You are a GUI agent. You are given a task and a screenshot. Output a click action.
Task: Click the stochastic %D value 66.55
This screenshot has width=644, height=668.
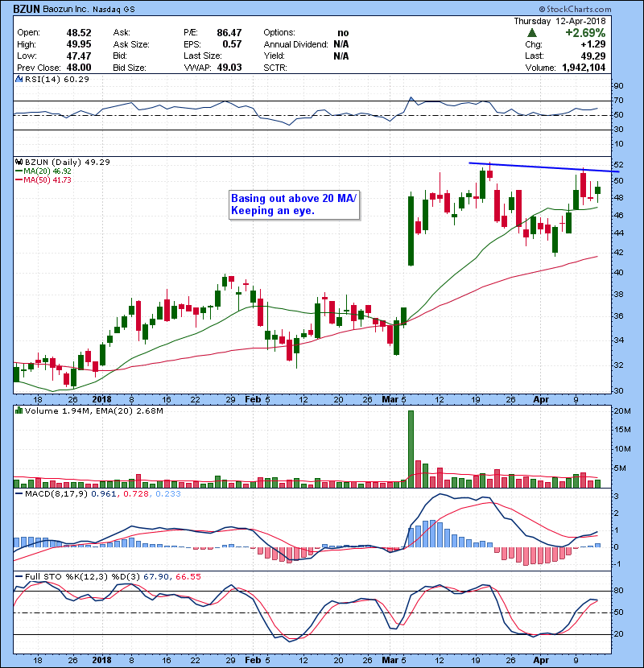[188, 577]
